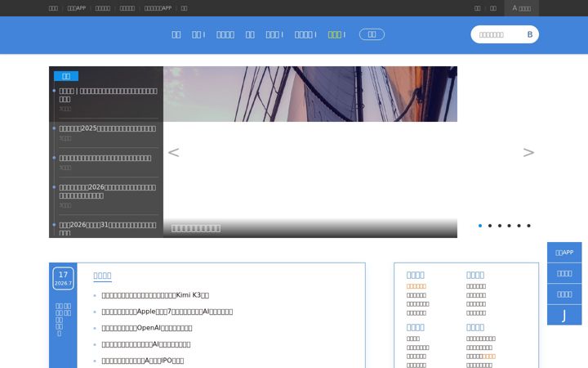Open the headline containing '2026' and '31'
The width and height of the screenshot is (588, 368).
pyautogui.click(x=108, y=228)
